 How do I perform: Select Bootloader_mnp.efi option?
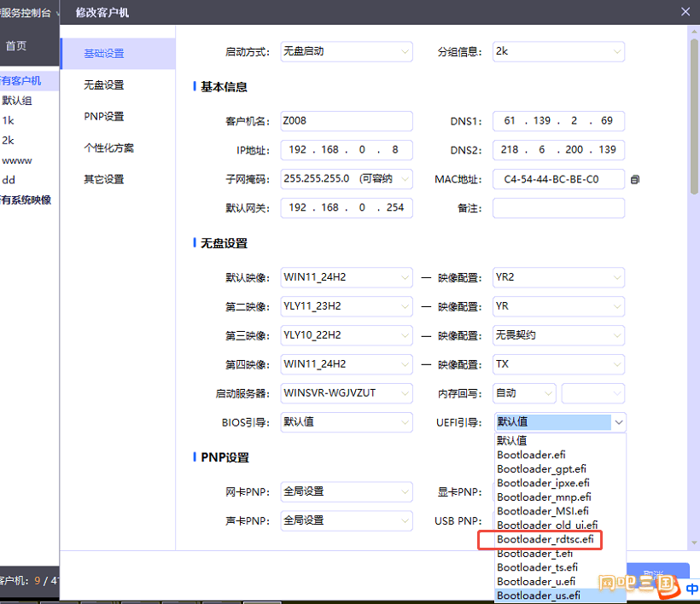[560, 497]
